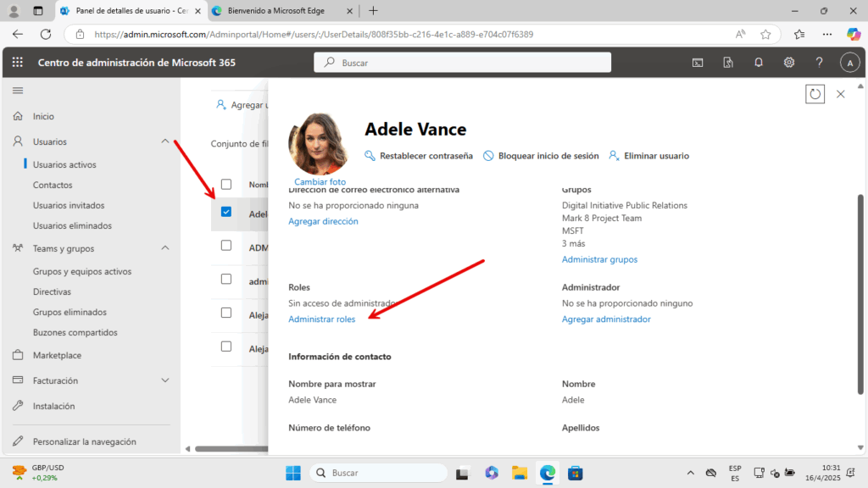Open the settings gear icon
This screenshot has width=868, height=488.
789,63
